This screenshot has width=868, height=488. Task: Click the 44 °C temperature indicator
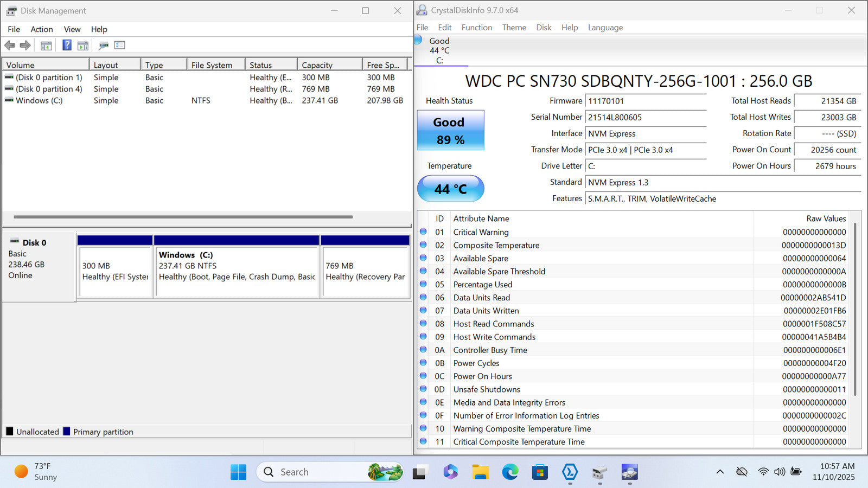click(x=450, y=189)
